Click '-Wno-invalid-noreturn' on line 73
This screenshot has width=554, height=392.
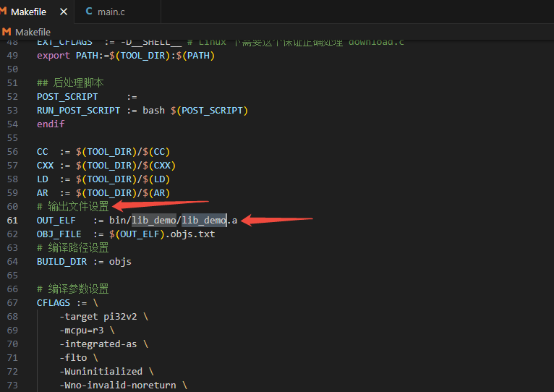coord(118,385)
